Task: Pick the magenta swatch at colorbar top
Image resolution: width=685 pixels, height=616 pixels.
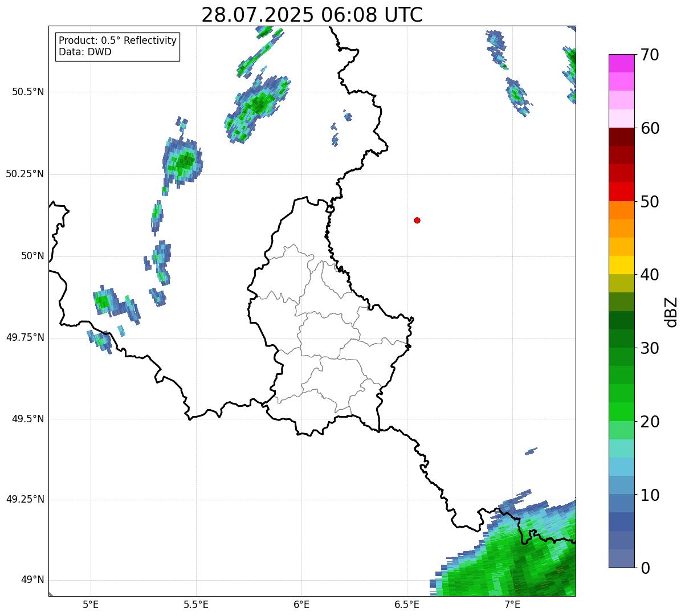Action: pyautogui.click(x=621, y=63)
